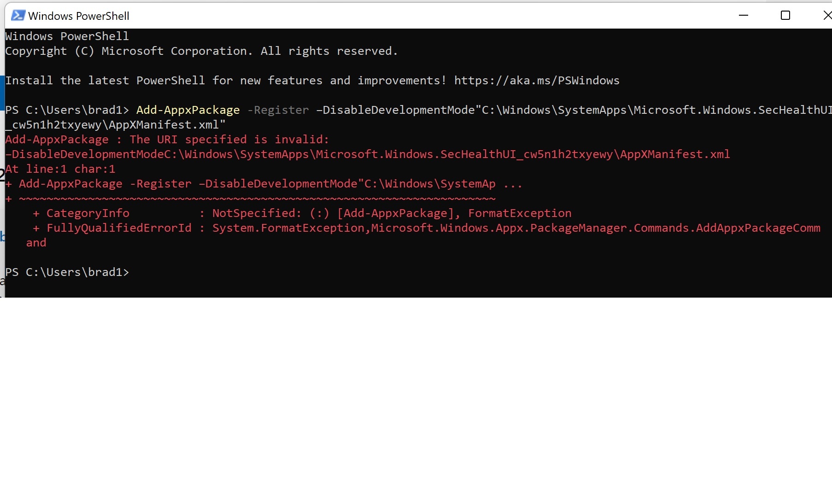Click the 'FullyQualifiedErrorId' error label

pyautogui.click(x=119, y=228)
